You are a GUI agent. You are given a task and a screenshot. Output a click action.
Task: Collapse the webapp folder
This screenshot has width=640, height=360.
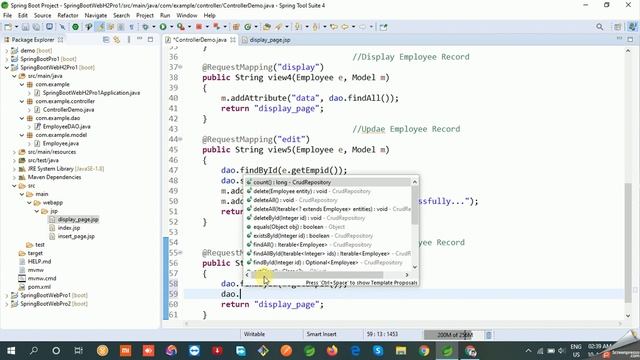pyautogui.click(x=29, y=202)
